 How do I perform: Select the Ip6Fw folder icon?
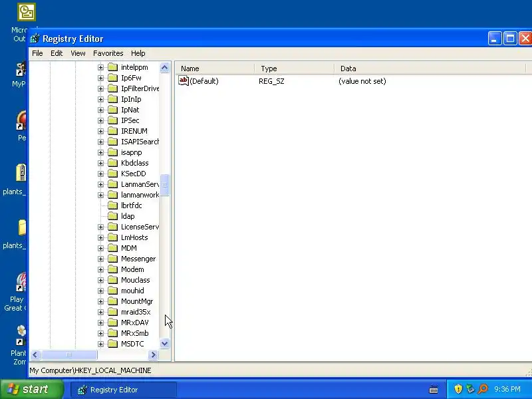[112, 78]
